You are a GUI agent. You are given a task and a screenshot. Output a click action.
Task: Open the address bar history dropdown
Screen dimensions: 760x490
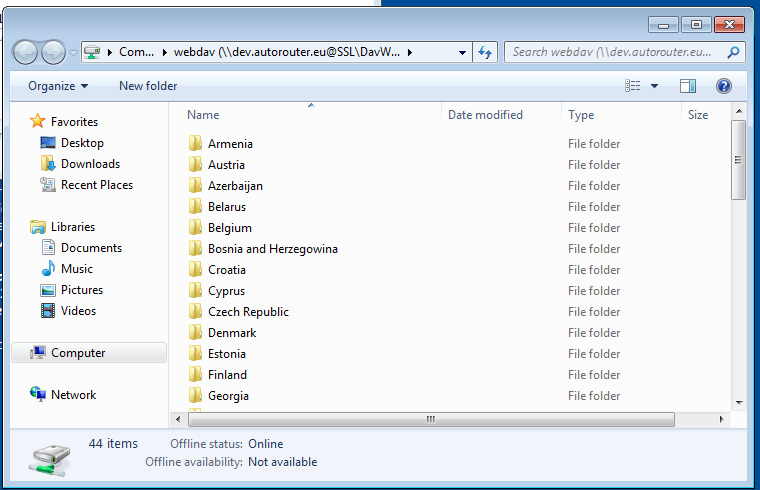coord(462,52)
